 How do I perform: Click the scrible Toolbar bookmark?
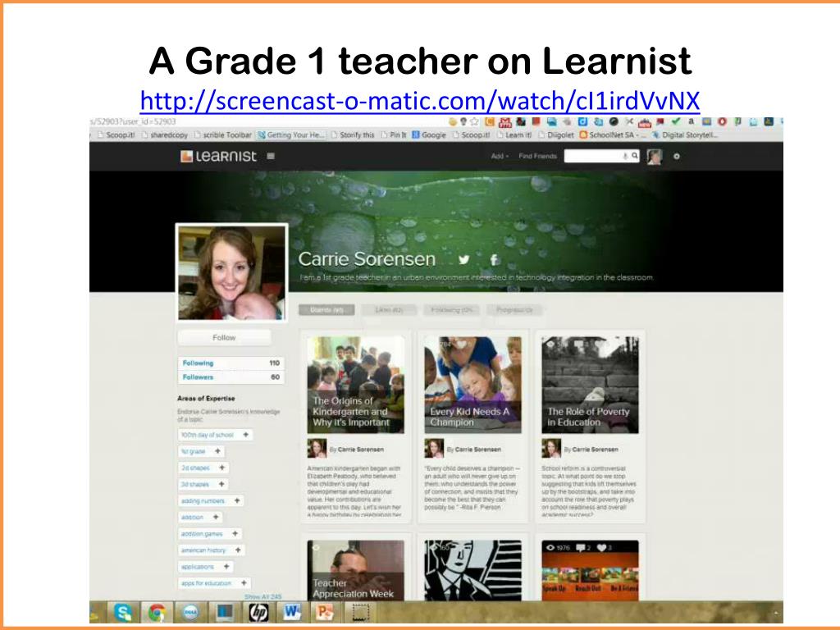pos(223,135)
